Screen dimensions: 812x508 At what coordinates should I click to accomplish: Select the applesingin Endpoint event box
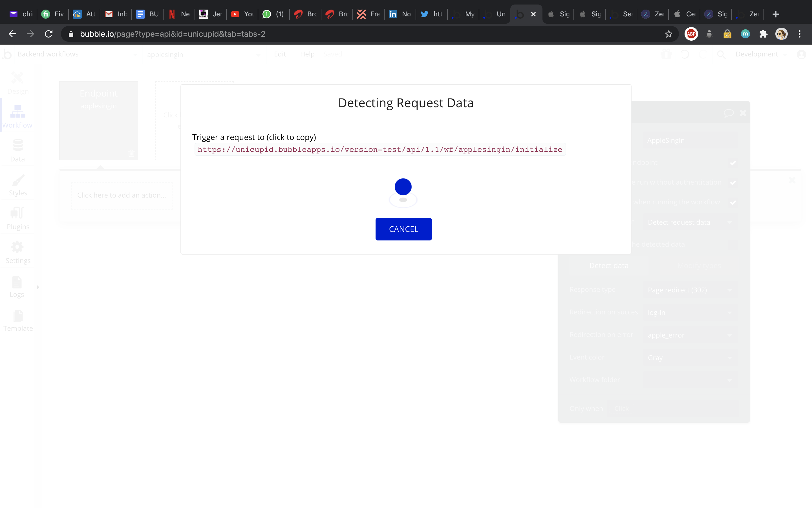click(x=99, y=121)
